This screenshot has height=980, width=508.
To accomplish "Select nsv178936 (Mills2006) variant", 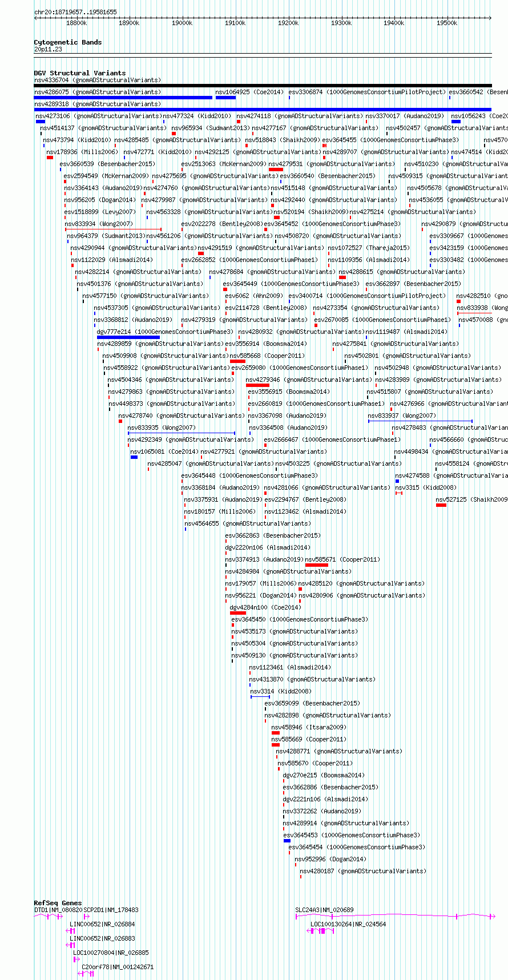I will 82,152.
